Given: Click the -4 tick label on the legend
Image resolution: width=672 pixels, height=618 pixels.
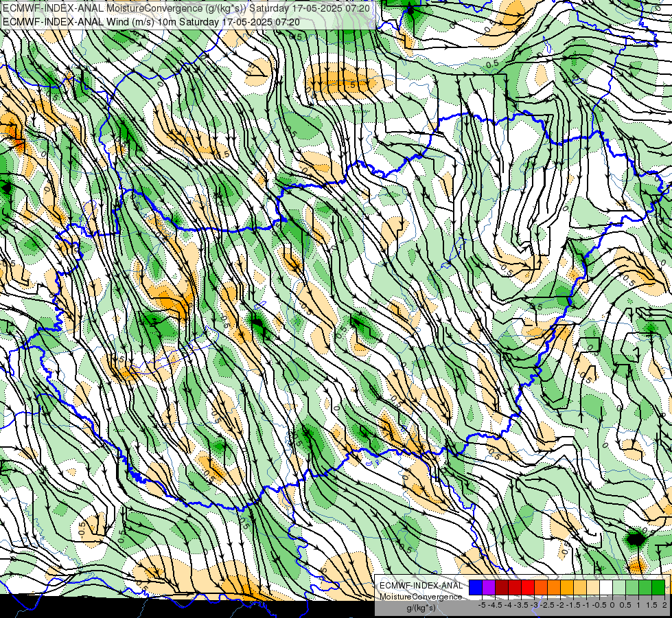Looking at the screenshot, I should point(508,605).
